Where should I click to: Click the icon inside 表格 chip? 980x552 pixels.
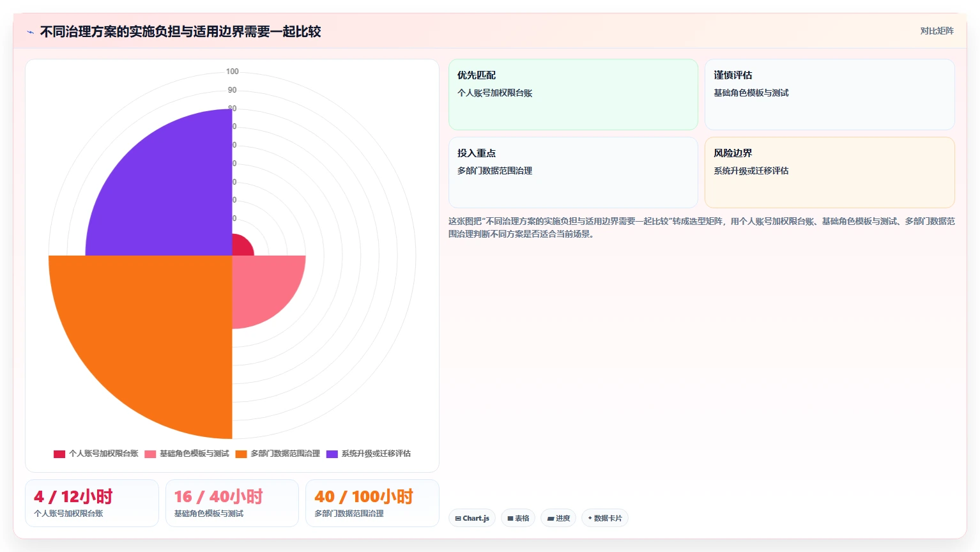point(510,519)
